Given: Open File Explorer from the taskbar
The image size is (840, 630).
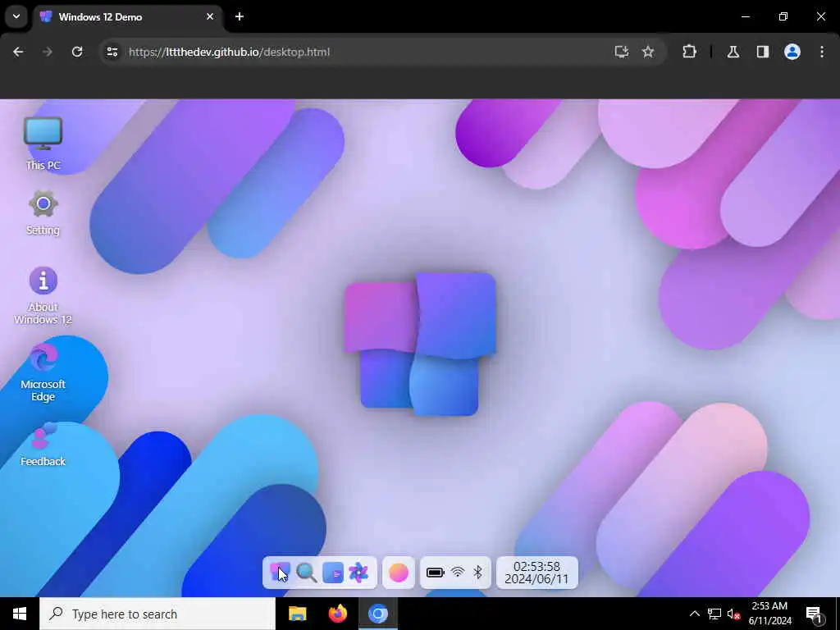Looking at the screenshot, I should point(297,614).
